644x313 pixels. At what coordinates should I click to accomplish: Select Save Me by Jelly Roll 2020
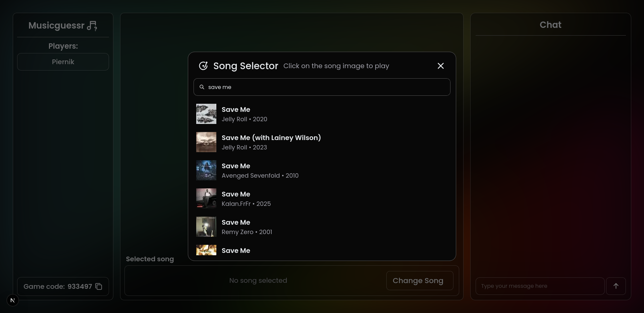(x=236, y=109)
